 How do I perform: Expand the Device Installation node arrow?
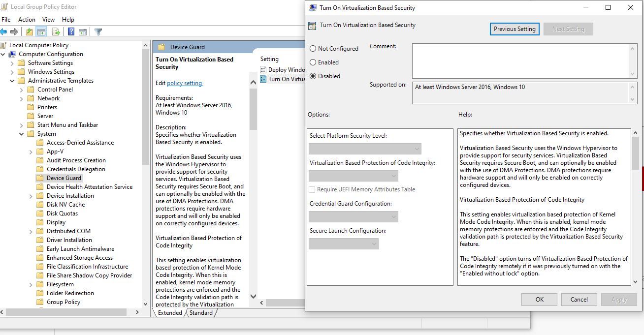click(31, 196)
